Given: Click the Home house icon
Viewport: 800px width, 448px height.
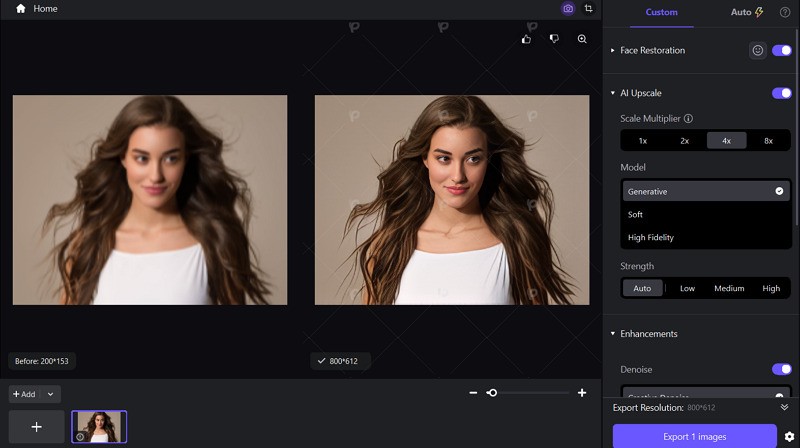Looking at the screenshot, I should click(20, 9).
